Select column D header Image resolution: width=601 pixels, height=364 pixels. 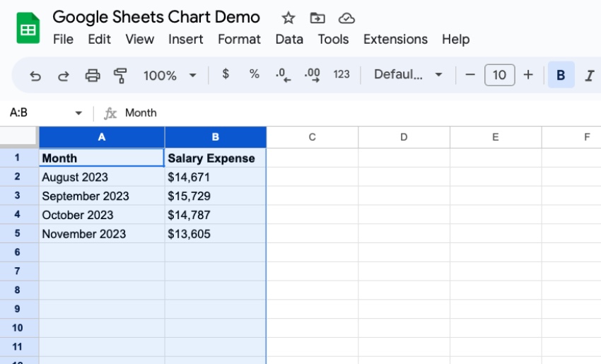(404, 137)
